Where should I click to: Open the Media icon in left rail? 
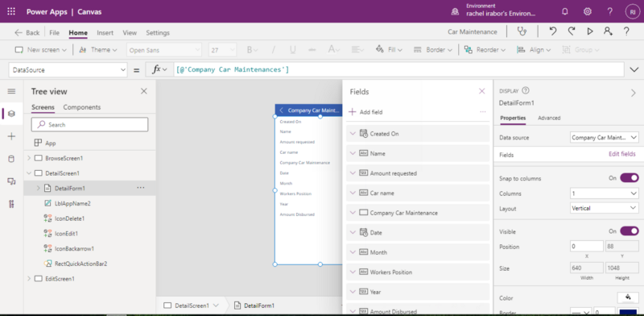pyautogui.click(x=11, y=181)
